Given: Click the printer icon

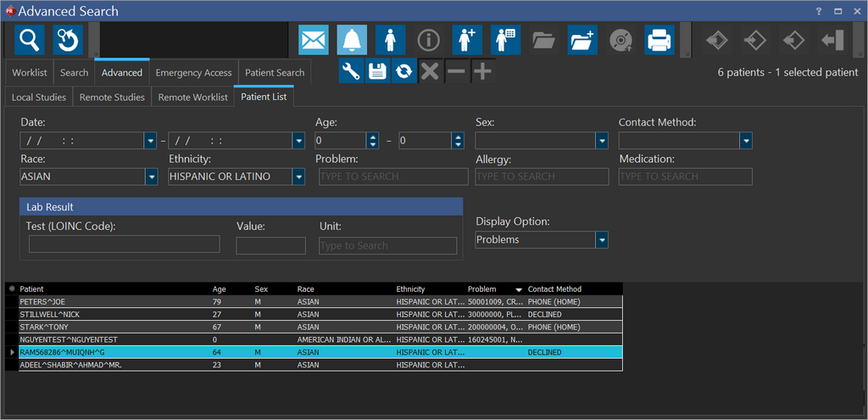Looking at the screenshot, I should pos(659,40).
